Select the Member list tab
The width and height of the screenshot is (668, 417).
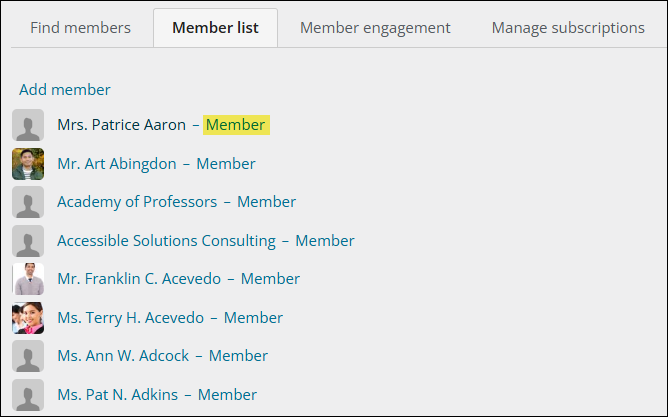[215, 28]
